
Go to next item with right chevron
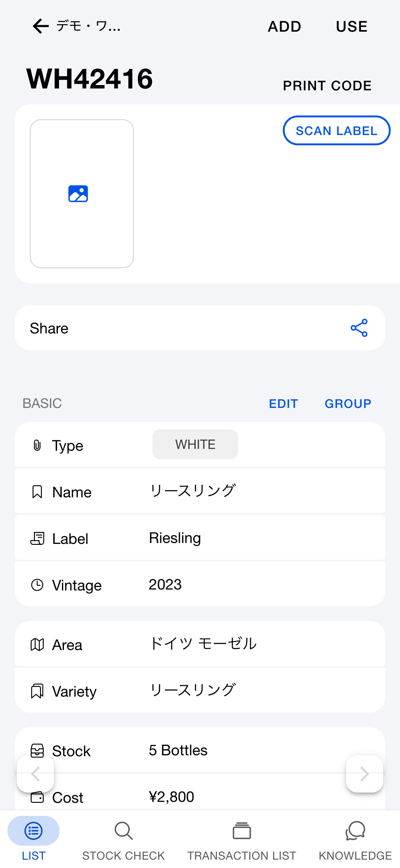pyautogui.click(x=365, y=774)
